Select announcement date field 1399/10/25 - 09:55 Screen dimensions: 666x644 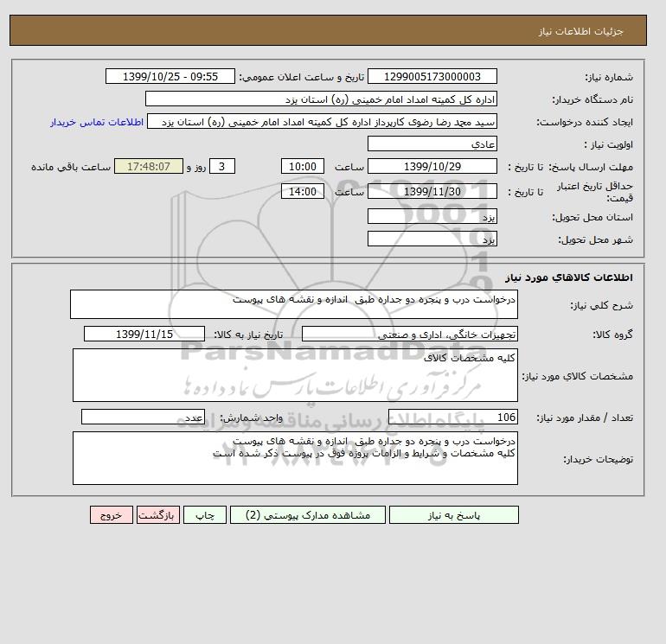(170, 76)
